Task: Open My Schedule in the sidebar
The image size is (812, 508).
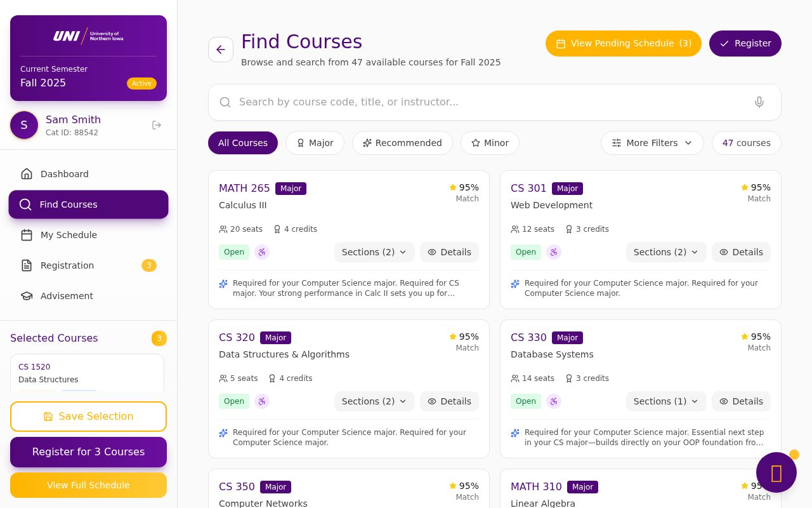Action: pos(88,235)
